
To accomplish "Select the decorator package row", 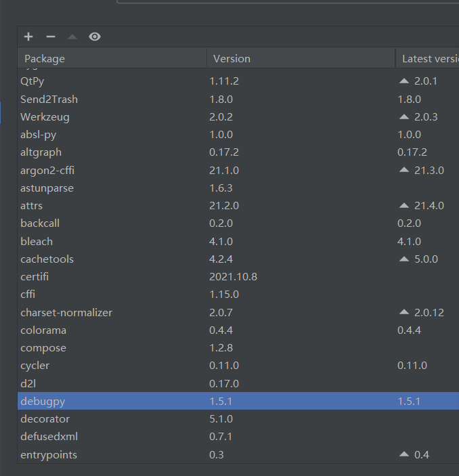I will coord(238,418).
